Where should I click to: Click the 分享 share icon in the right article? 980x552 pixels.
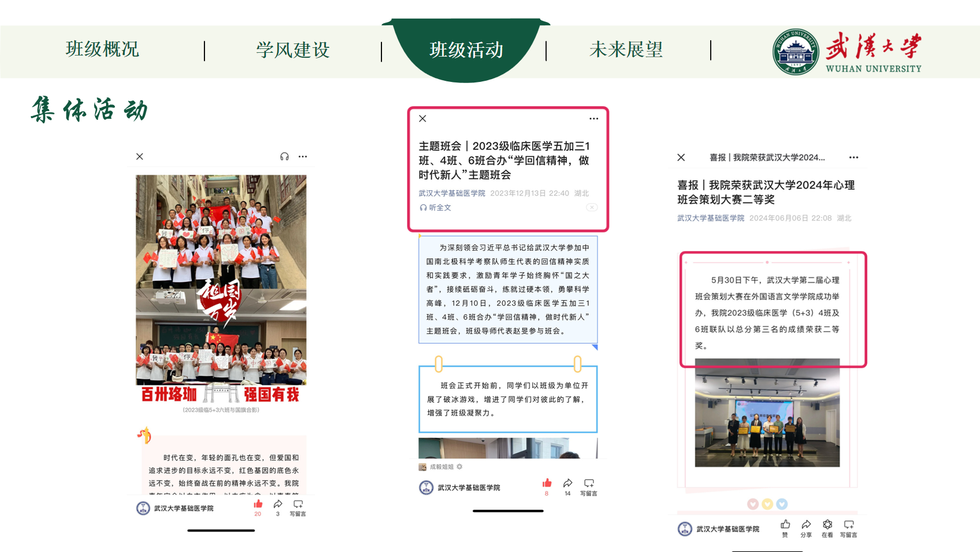pyautogui.click(x=806, y=525)
